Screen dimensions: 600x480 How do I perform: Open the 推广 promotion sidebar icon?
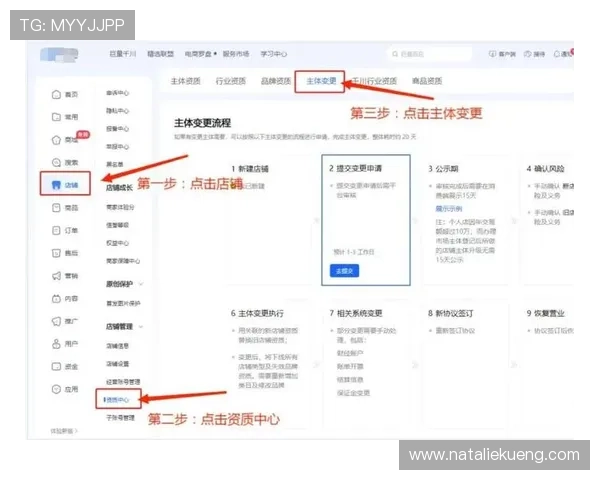(56, 321)
